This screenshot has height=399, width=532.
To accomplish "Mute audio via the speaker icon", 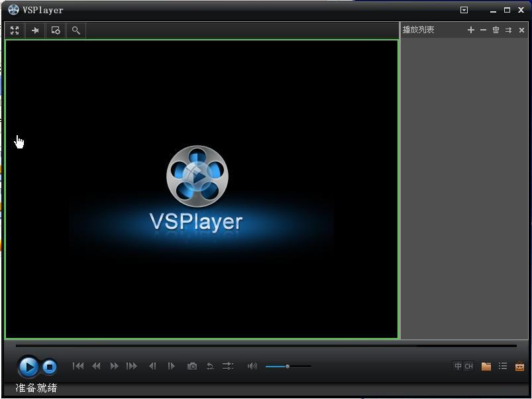I will pos(252,366).
